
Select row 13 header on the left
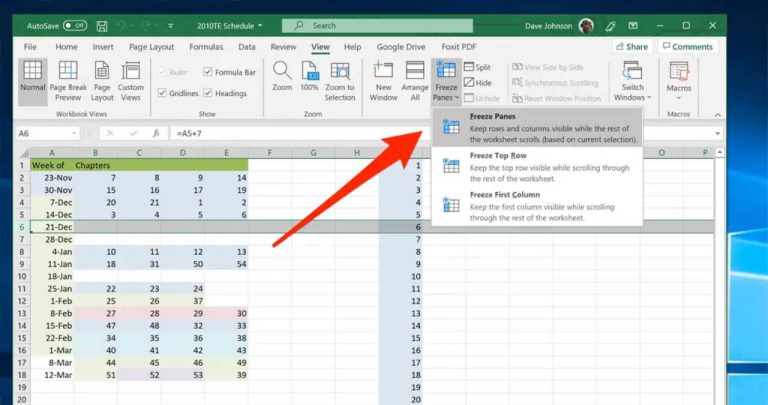pyautogui.click(x=22, y=313)
